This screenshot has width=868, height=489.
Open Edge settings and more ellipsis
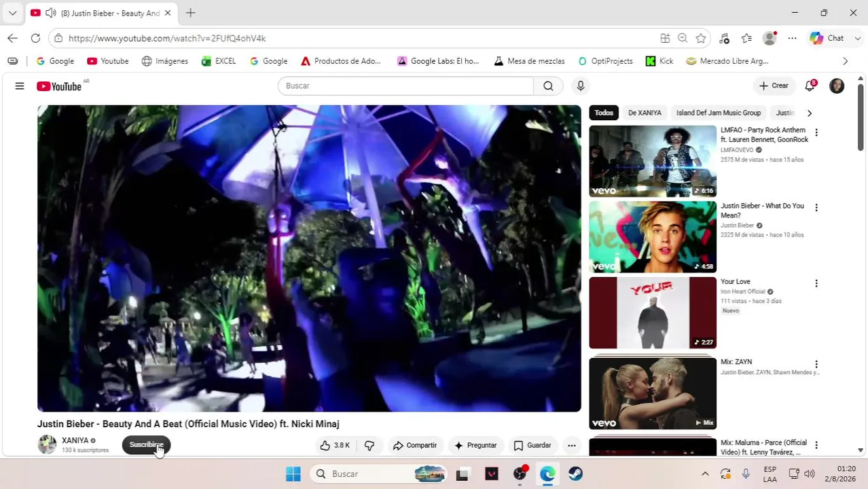(x=792, y=39)
